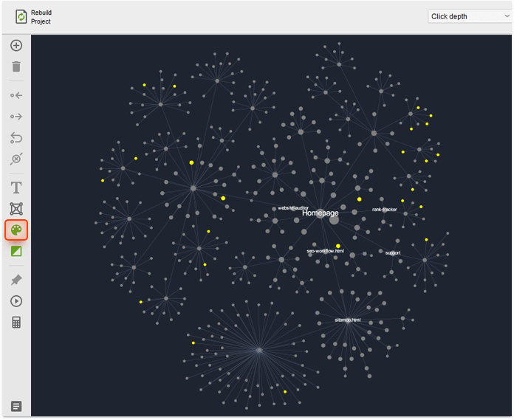Viewport: 514px width, 420px height.
Task: Open the notes icon at sidebar bottom
Action: pos(16,406)
